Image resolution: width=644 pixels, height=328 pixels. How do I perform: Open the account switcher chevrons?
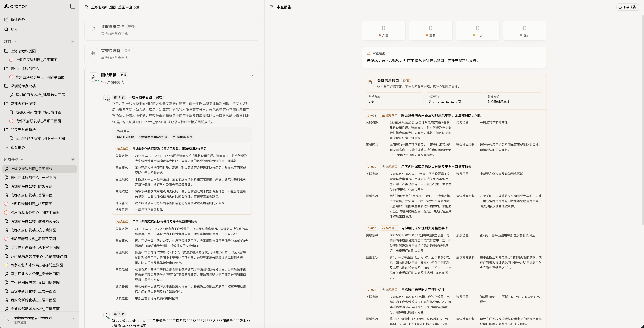click(x=74, y=320)
